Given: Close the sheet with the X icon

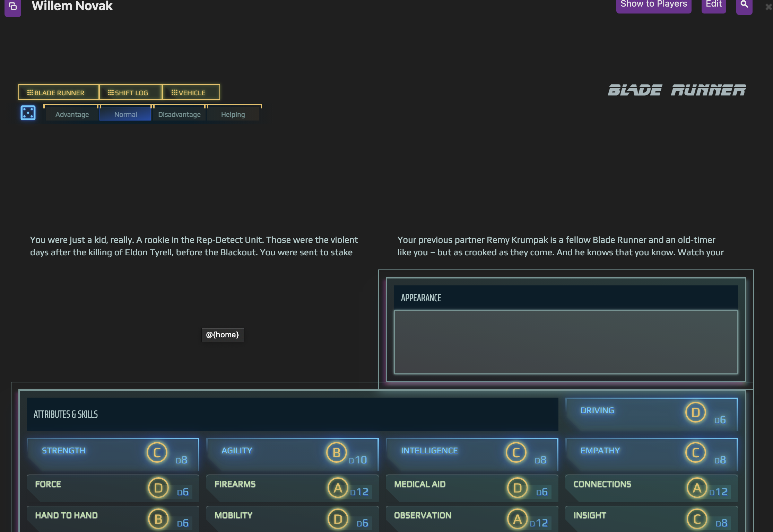Looking at the screenshot, I should point(768,7).
